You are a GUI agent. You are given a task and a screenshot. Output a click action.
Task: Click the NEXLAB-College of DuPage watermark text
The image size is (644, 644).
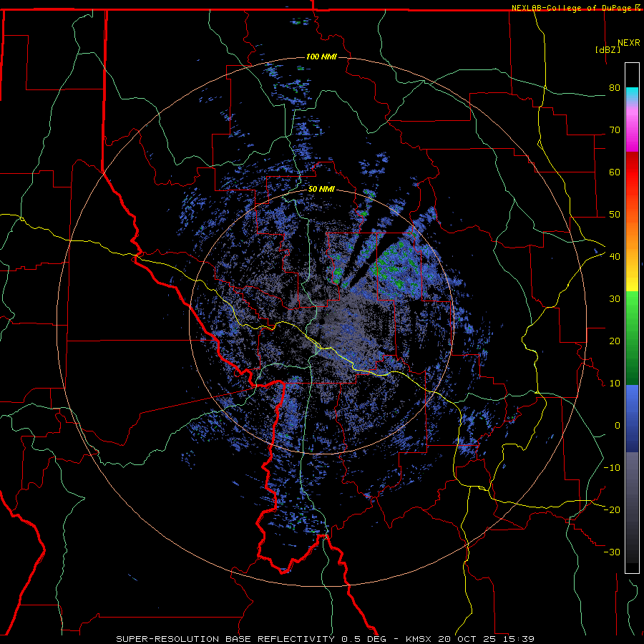click(x=576, y=8)
